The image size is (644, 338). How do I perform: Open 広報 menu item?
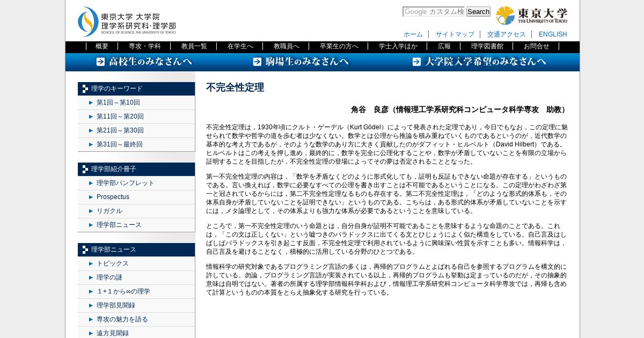coord(444,46)
